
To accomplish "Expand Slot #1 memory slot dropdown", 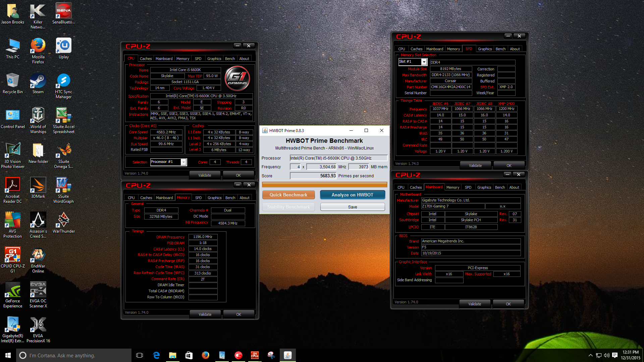I will pos(424,62).
